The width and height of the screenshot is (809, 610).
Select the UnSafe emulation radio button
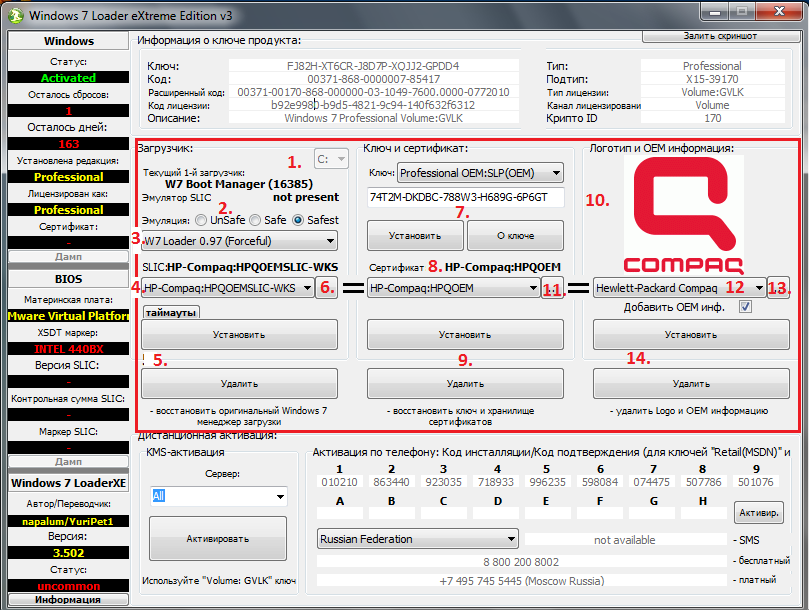(201, 220)
